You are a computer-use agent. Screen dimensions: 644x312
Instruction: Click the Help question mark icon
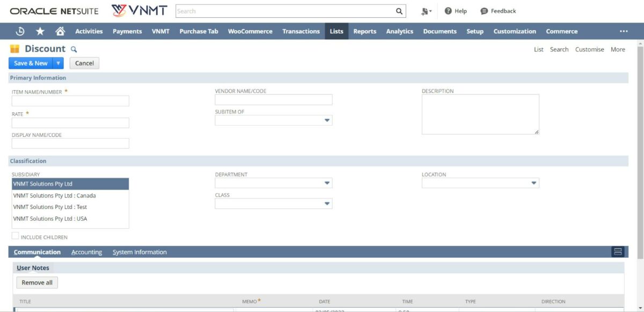[x=448, y=11]
